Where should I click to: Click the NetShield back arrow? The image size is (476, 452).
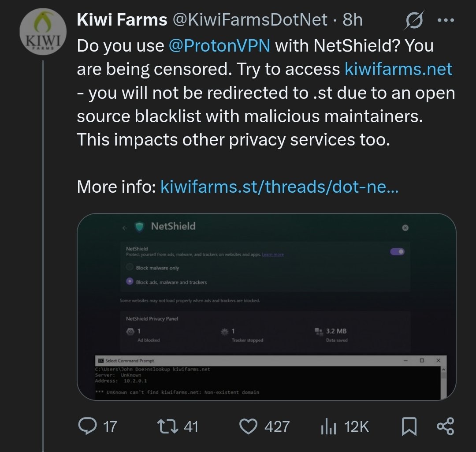pyautogui.click(x=125, y=228)
